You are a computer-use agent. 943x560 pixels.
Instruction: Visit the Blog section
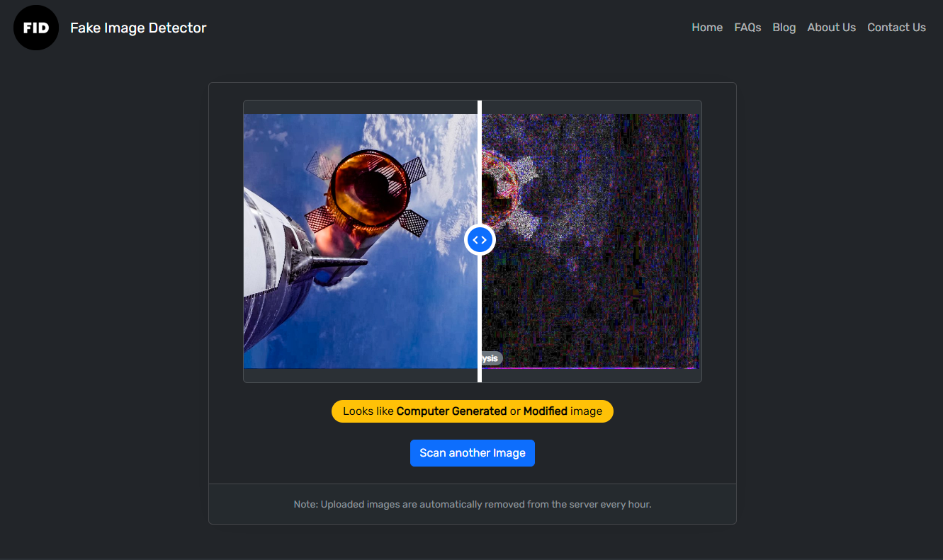[784, 28]
